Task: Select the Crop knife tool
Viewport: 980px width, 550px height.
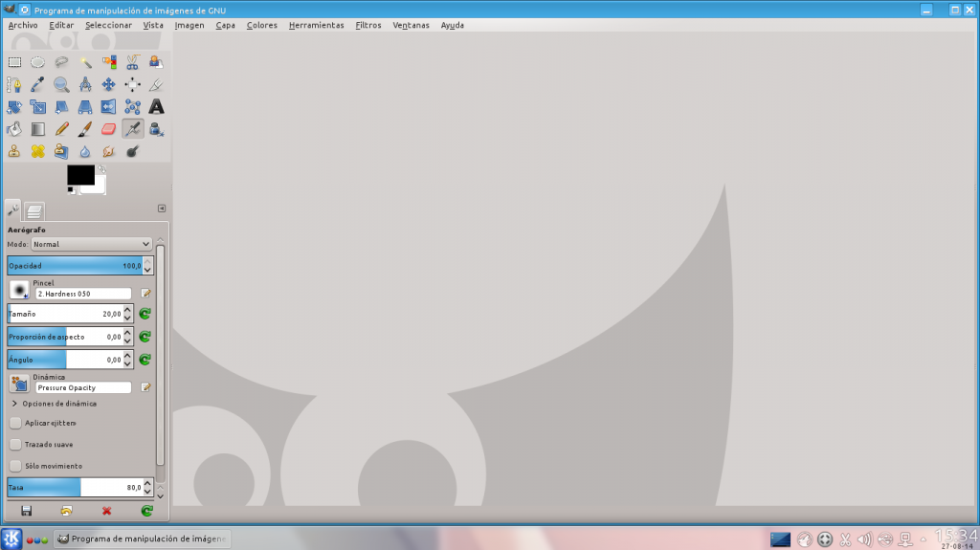Action: (x=156, y=84)
